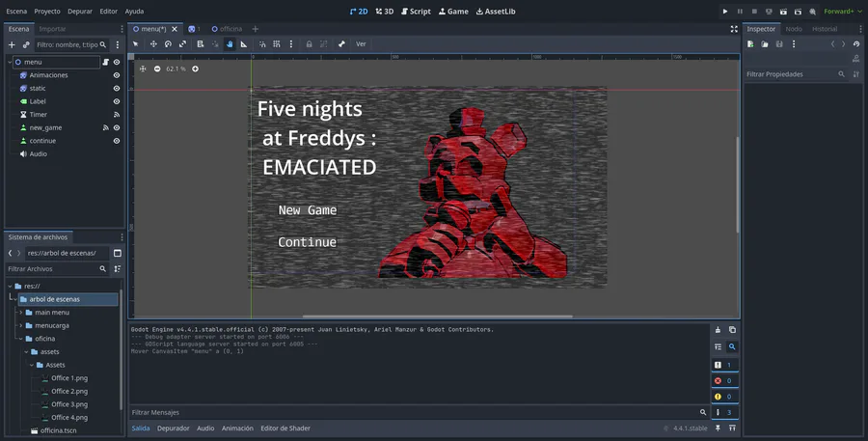Image resolution: width=868 pixels, height=441 pixels.
Task: Pause the running project
Action: tap(740, 11)
